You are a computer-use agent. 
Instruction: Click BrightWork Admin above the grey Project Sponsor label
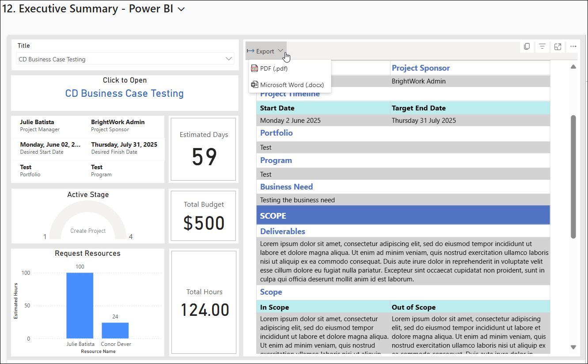(x=118, y=122)
